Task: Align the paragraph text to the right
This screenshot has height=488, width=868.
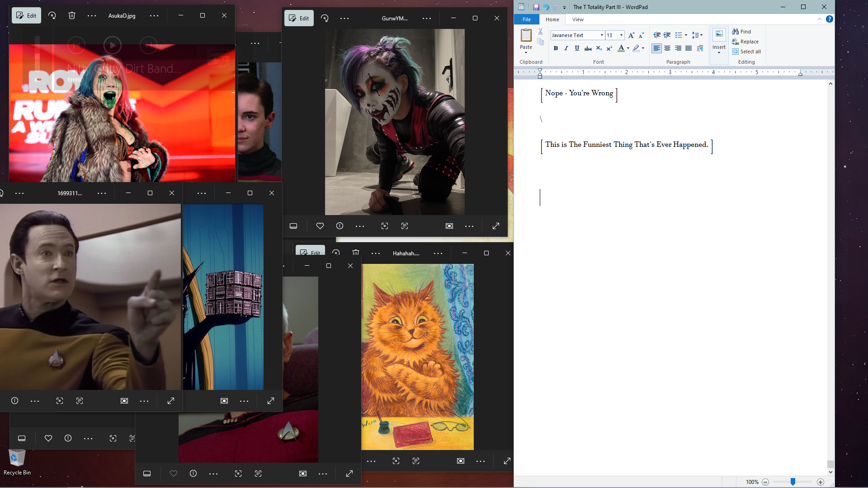Action: 678,48
